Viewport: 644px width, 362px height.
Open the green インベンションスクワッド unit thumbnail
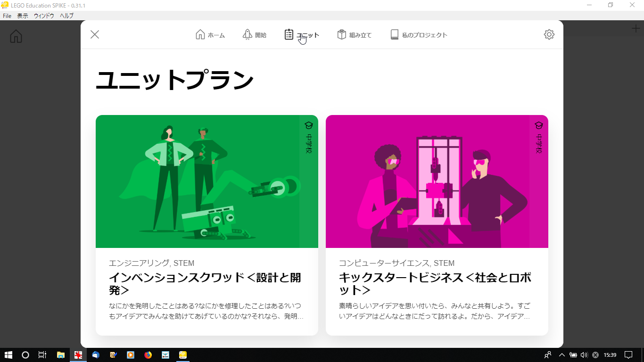[207, 181]
